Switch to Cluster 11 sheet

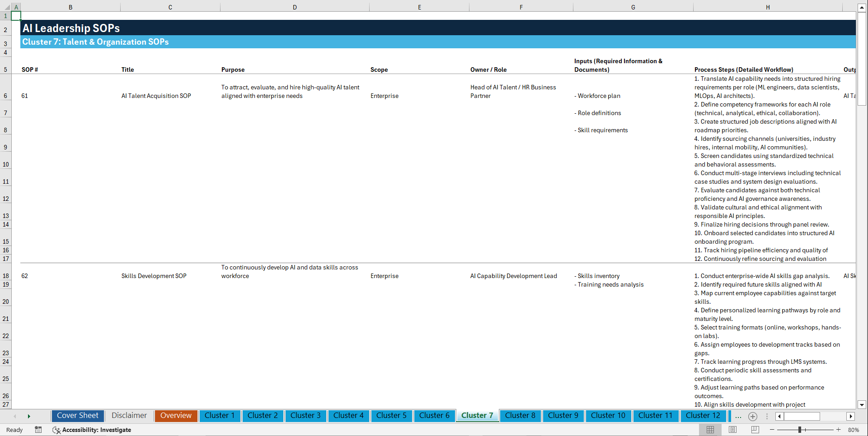[x=655, y=416]
